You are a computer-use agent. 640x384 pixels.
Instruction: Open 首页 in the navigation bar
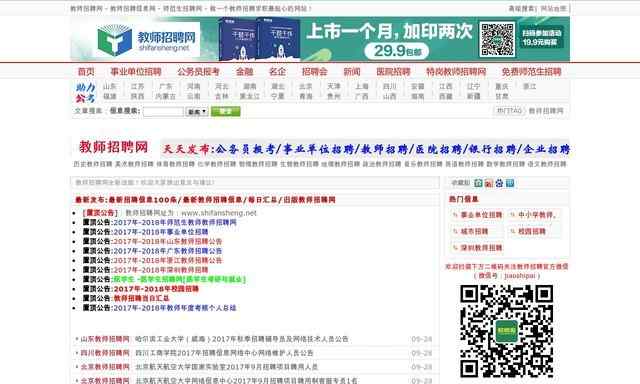click(86, 71)
